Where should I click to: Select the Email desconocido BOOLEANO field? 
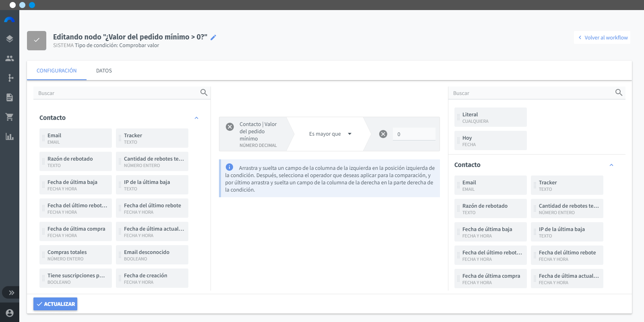tap(152, 255)
